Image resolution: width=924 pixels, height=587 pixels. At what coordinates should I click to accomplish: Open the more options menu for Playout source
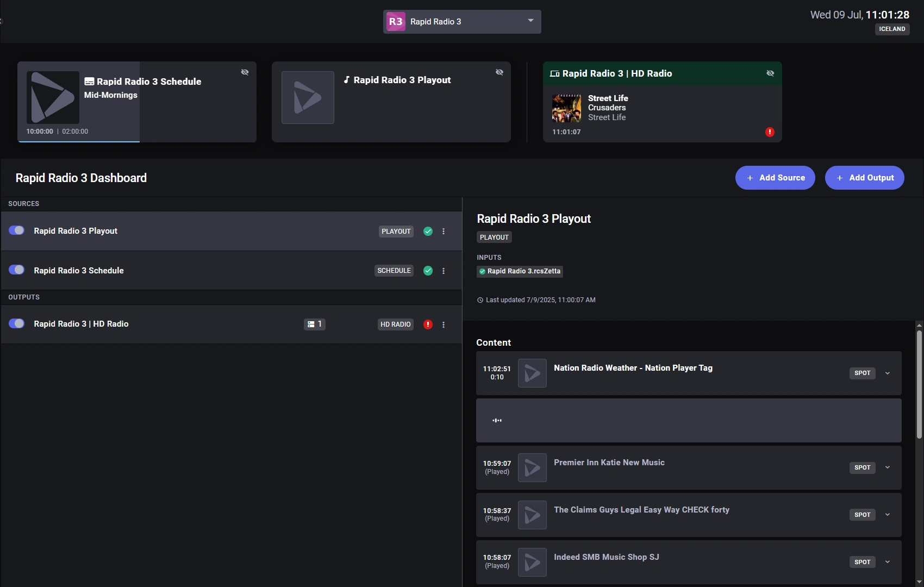point(444,232)
